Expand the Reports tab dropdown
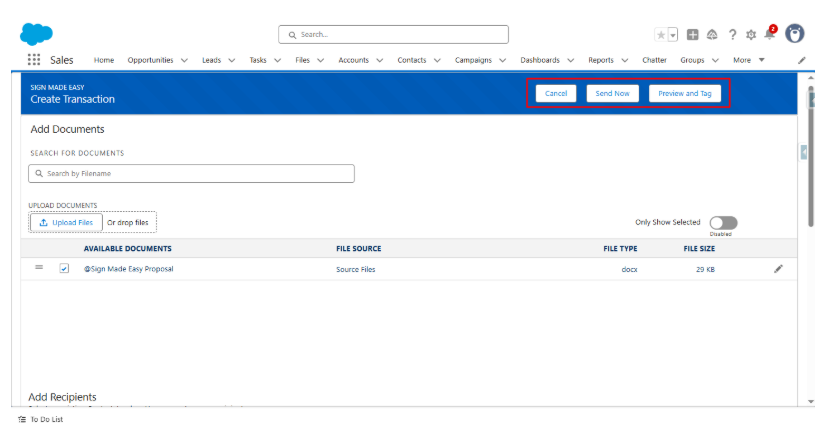 (624, 60)
